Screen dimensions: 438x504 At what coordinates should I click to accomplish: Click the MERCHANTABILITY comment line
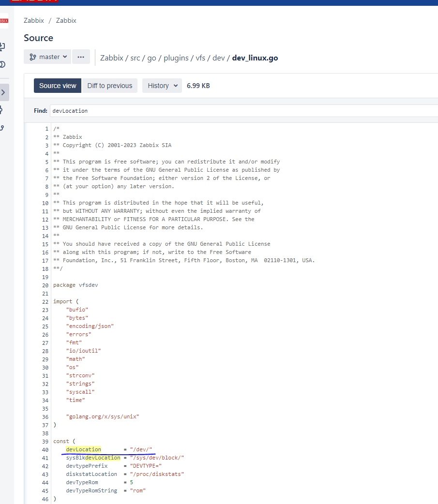(x=154, y=219)
